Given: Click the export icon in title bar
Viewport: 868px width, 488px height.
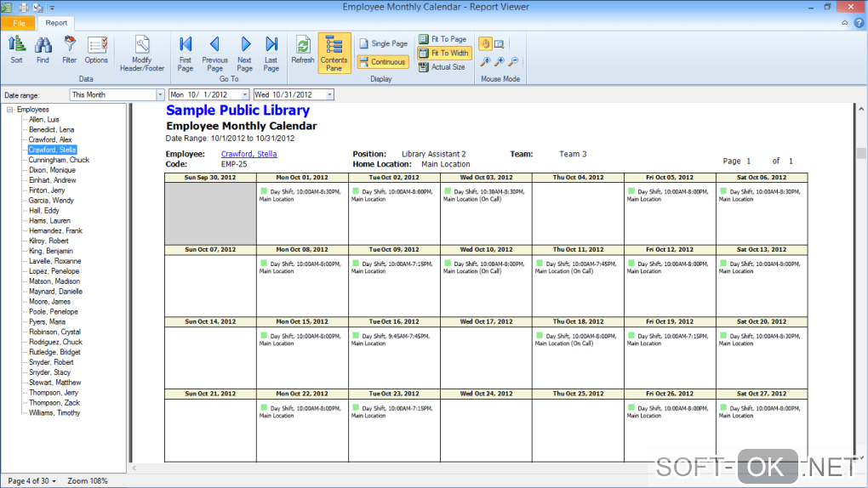Looking at the screenshot, I should [x=37, y=8].
